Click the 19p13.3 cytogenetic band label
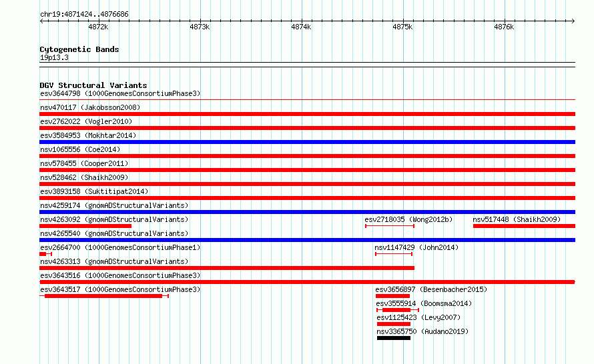The height and width of the screenshot is (364, 594). pos(54,57)
